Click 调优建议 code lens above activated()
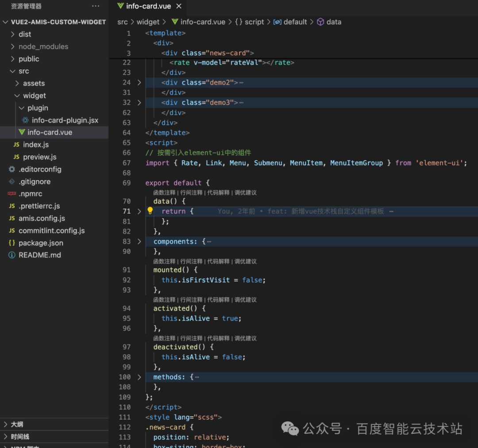The width and height of the screenshot is (478, 448). tap(245, 300)
